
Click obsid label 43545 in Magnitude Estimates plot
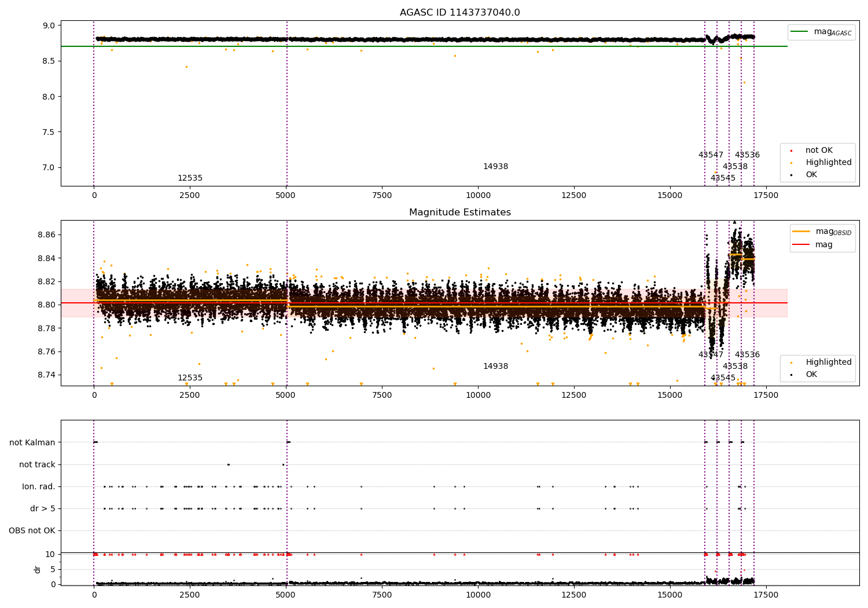pos(723,378)
